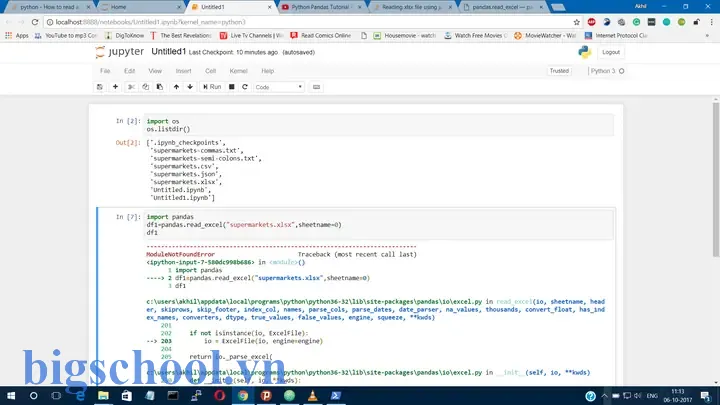The height and width of the screenshot is (405, 720).
Task: Open the View menu
Action: (155, 71)
